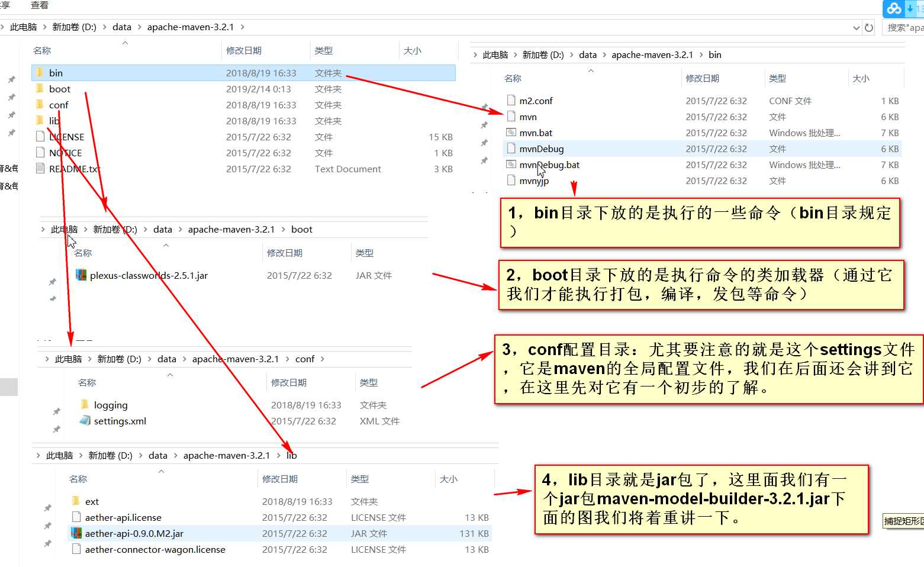This screenshot has width=924, height=567.
Task: Select README.txt file name
Action: point(74,169)
